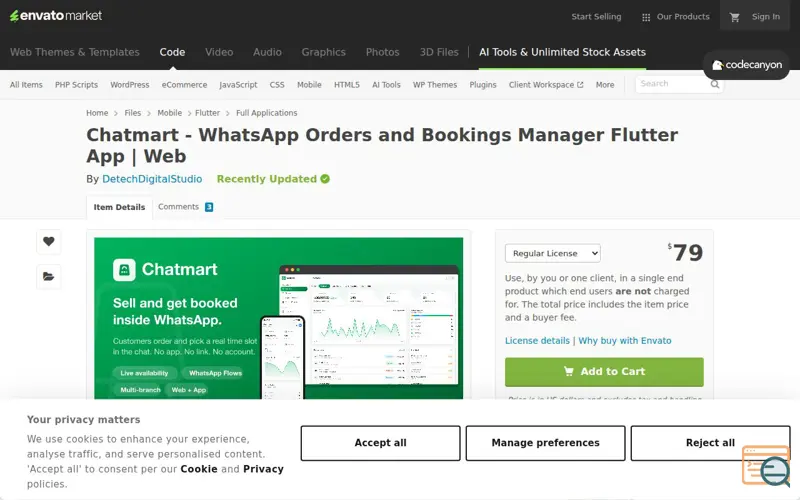The image size is (800, 500).
Task: Click the Chatmart app logo in preview
Action: coord(124,270)
